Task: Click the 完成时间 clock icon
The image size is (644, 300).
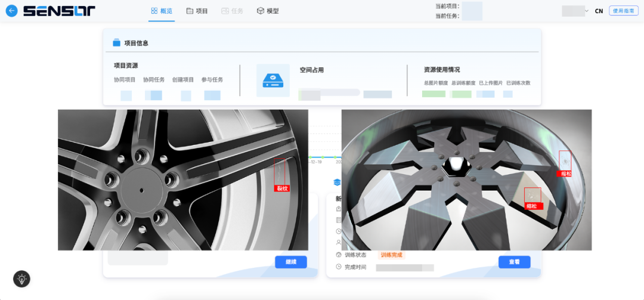Action: coord(339,267)
